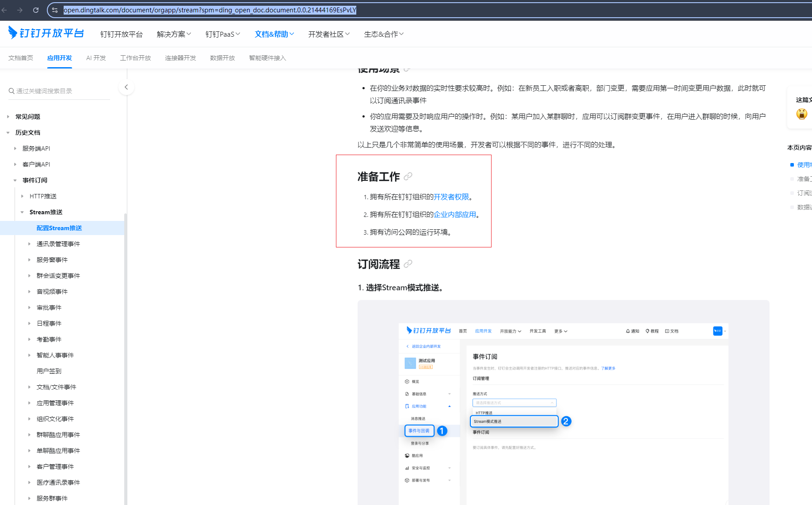Viewport: 812px width, 505px height.
Task: Follow the 企业内部应用 link
Action: pos(455,215)
